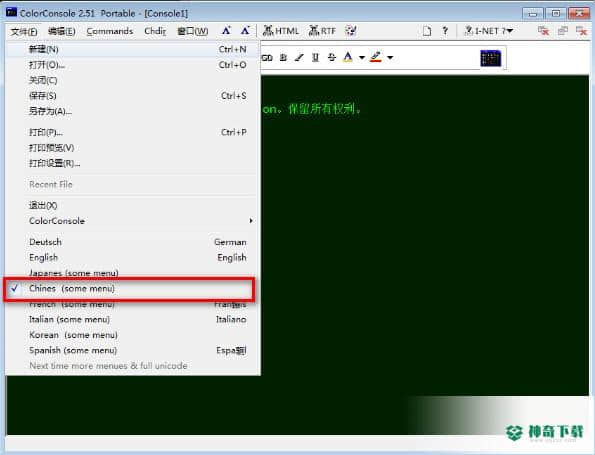This screenshot has width=595, height=455.
Task: Click the new document page icon
Action: (427, 31)
